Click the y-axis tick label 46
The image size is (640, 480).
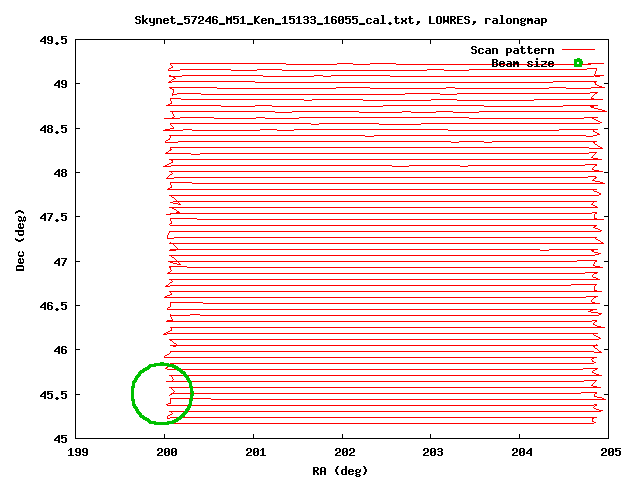click(x=60, y=350)
